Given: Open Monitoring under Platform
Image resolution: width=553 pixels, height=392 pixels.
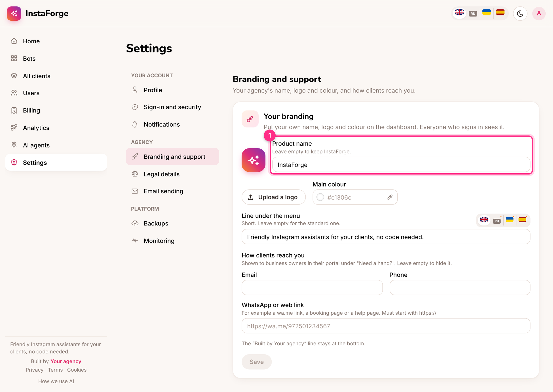Looking at the screenshot, I should [x=172, y=241].
